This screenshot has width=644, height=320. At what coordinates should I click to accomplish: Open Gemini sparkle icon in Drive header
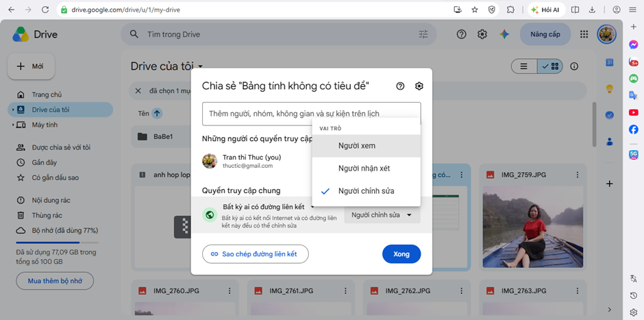[x=504, y=34]
